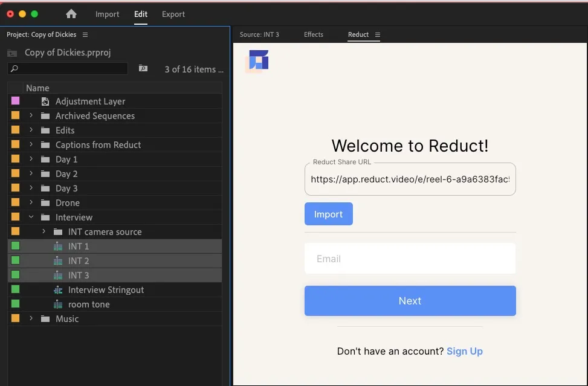
Task: Select the Interview Stringout sequence
Action: click(106, 289)
